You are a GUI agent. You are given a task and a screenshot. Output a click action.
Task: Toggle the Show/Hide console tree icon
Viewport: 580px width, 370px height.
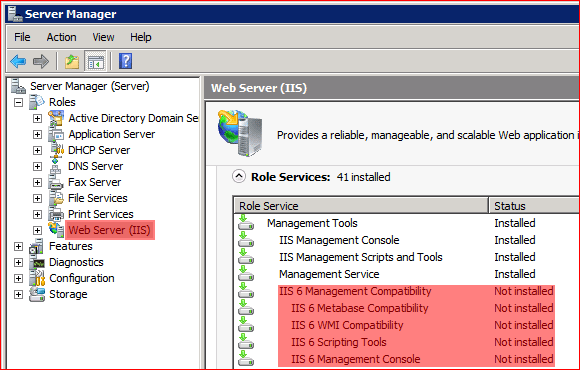(x=95, y=61)
